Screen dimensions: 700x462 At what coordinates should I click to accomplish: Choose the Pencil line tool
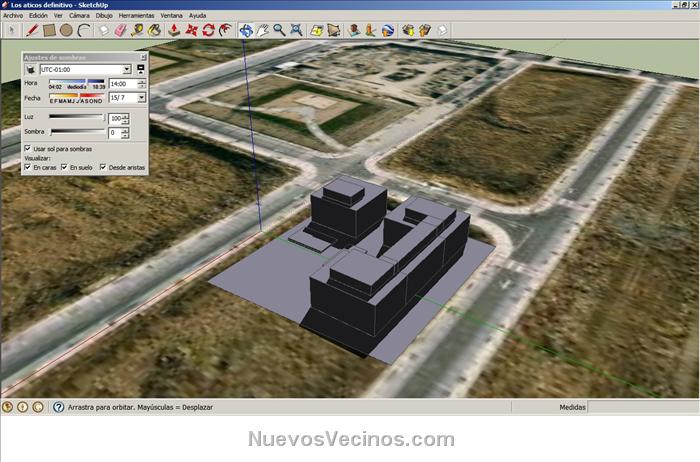[32, 30]
